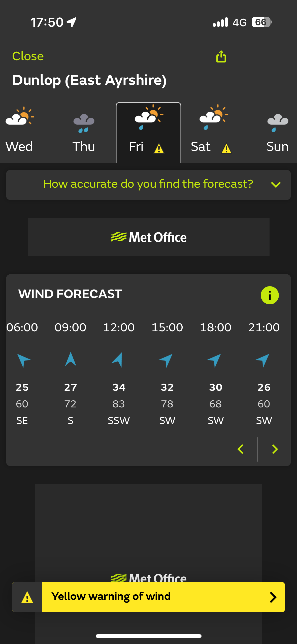Close the Dunlop forecast view
Image resolution: width=297 pixels, height=644 pixels.
(x=28, y=56)
